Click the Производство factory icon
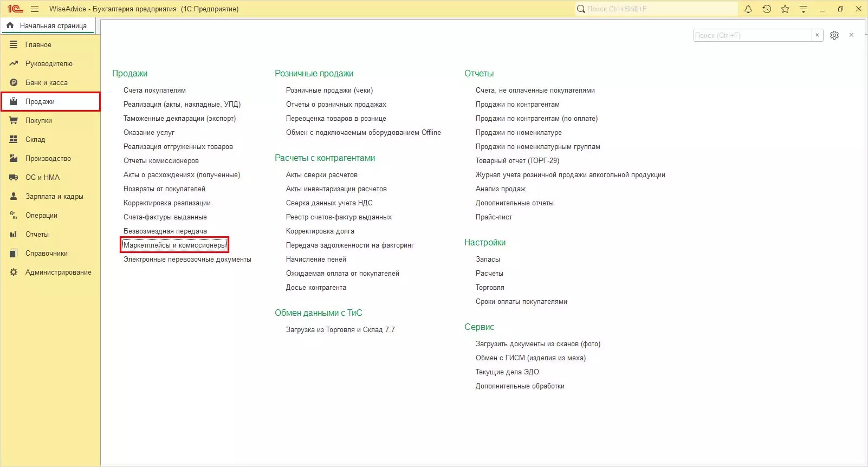The height and width of the screenshot is (467, 868). pos(14,158)
